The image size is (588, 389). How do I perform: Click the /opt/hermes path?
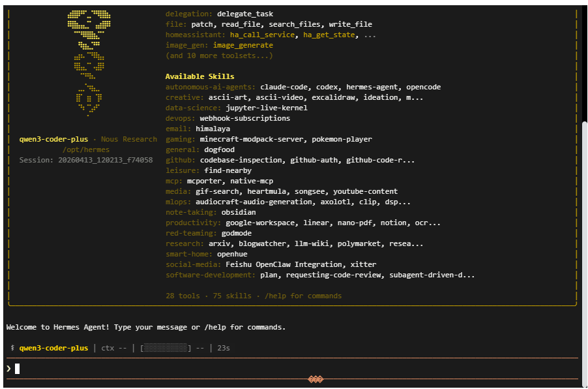tap(86, 150)
